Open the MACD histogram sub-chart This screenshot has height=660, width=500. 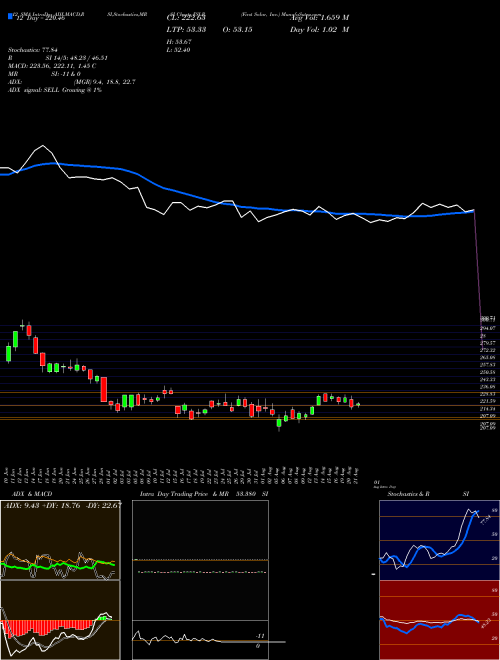[x=60, y=620]
